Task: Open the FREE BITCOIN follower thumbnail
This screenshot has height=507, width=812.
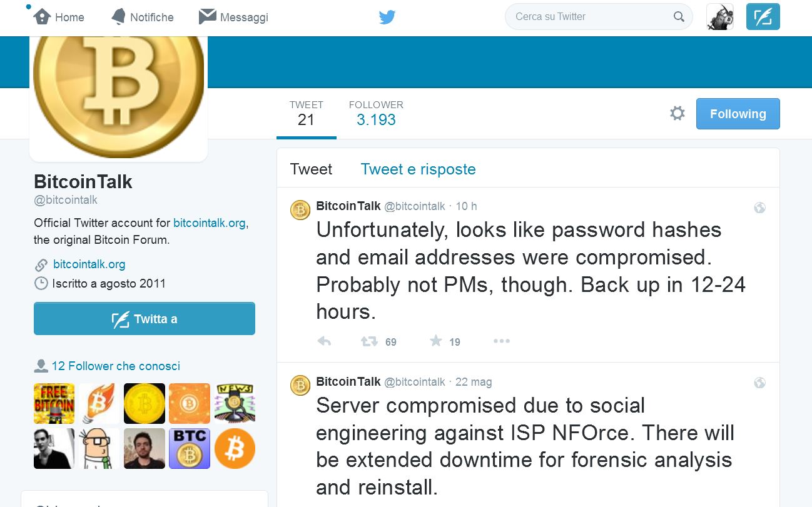Action: tap(54, 404)
